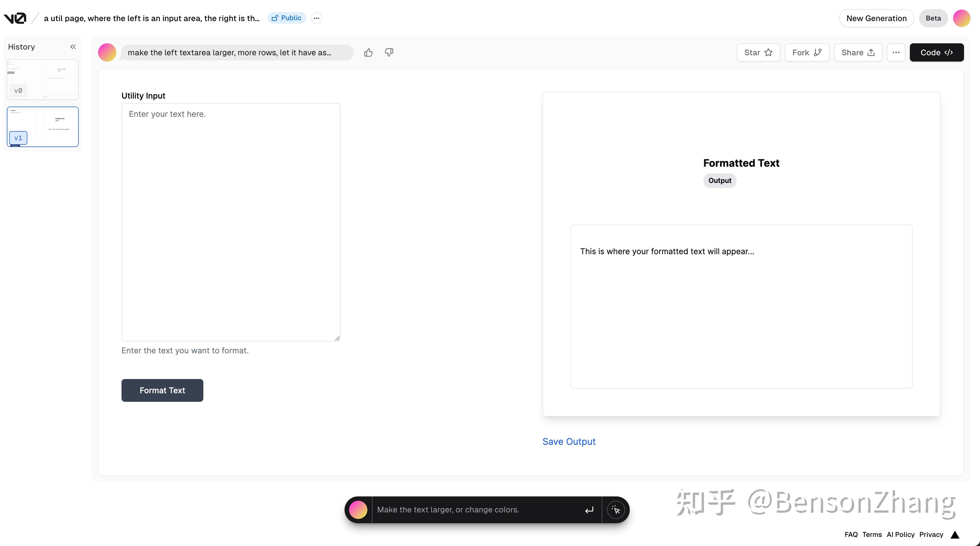
Task: Click the thumbs up icon
Action: [368, 52]
